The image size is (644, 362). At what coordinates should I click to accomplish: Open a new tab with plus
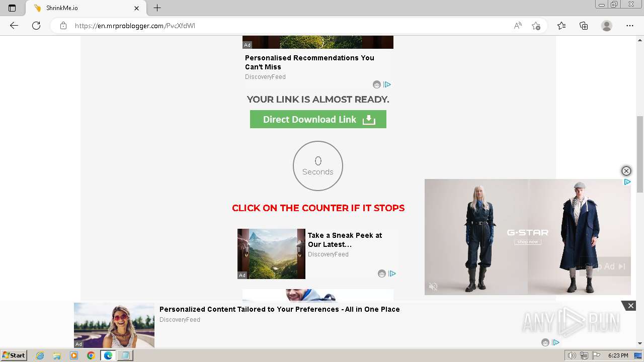coord(157,8)
